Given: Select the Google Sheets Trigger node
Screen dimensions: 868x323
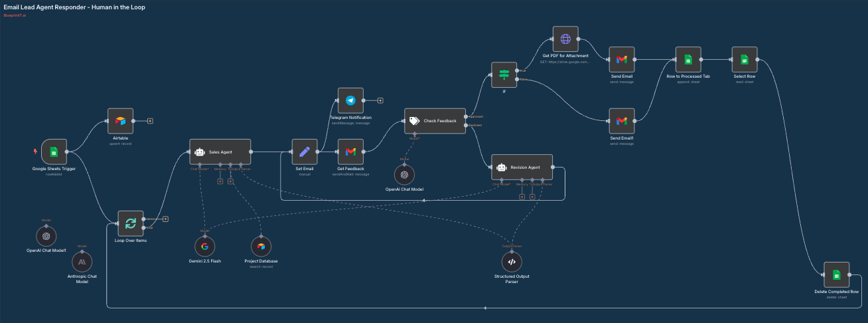Looking at the screenshot, I should (x=54, y=152).
